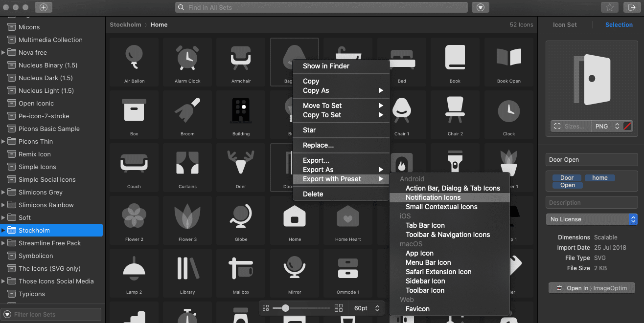Select the Remix Icon set

point(52,154)
